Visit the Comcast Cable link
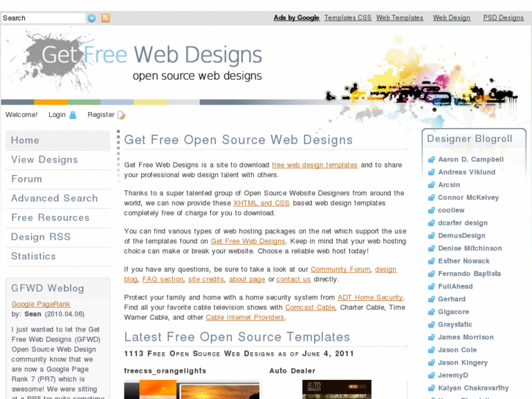Viewport: 532px width, 399px height. (x=310, y=307)
